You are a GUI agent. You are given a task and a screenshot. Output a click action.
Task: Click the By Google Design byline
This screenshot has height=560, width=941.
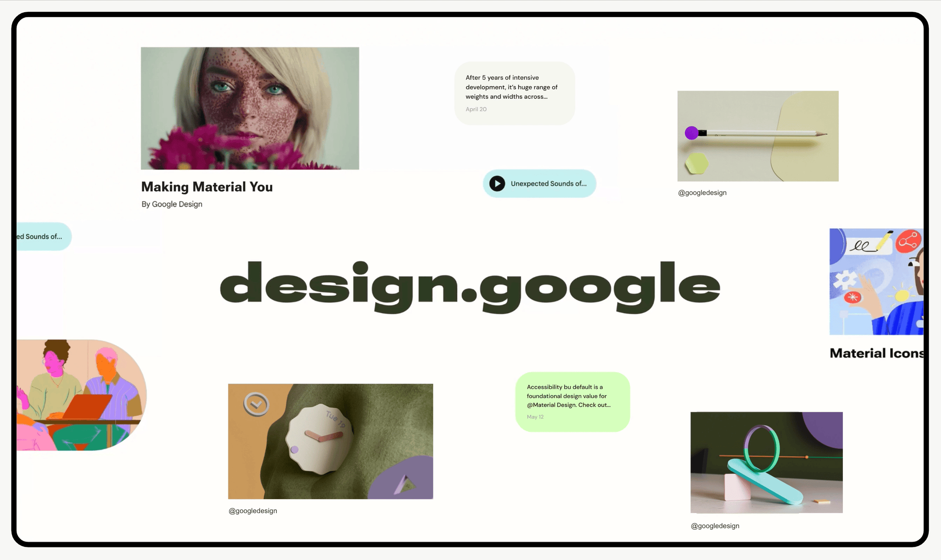[172, 204]
